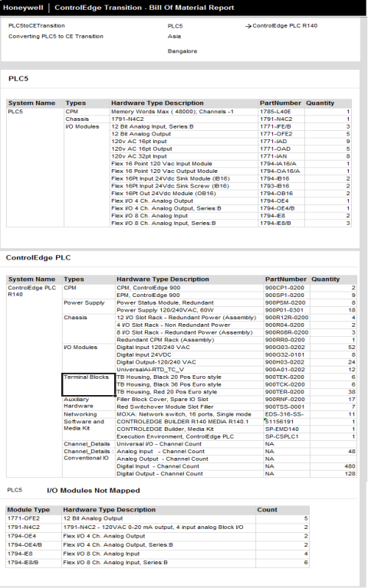The width and height of the screenshot is (368, 588).
Task: Select the 'PLC5toCETransition' project name
Action: click(x=37, y=25)
